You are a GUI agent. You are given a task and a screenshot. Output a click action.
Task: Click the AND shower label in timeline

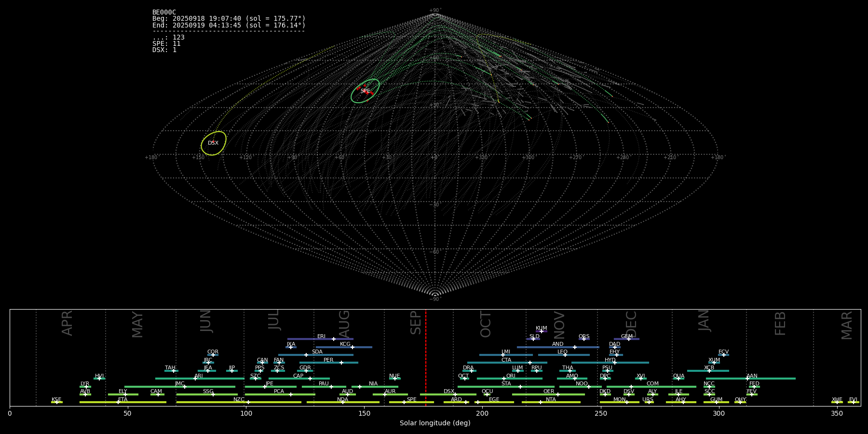pos(558,344)
